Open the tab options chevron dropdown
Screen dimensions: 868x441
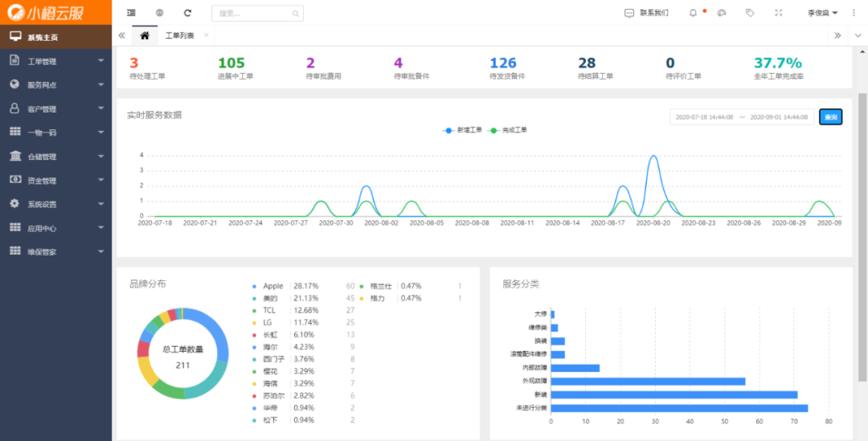pyautogui.click(x=858, y=35)
